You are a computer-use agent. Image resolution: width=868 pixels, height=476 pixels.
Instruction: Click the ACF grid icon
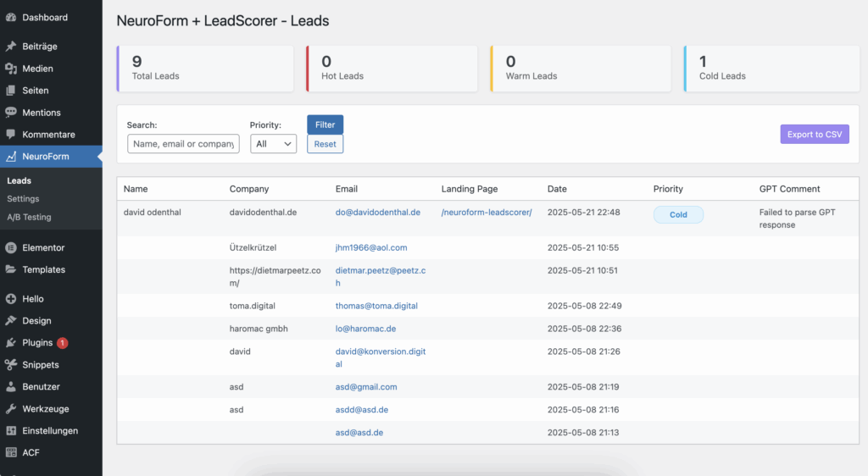10,452
